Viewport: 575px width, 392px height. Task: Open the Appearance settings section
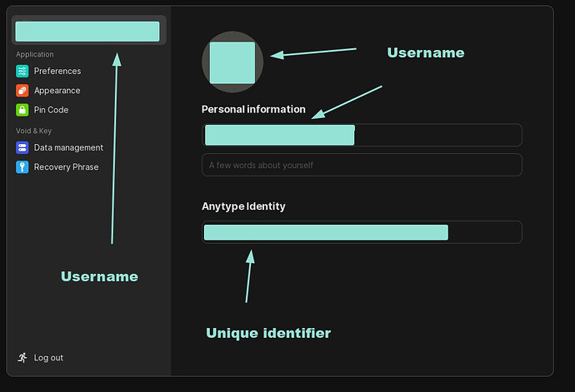pyautogui.click(x=57, y=91)
